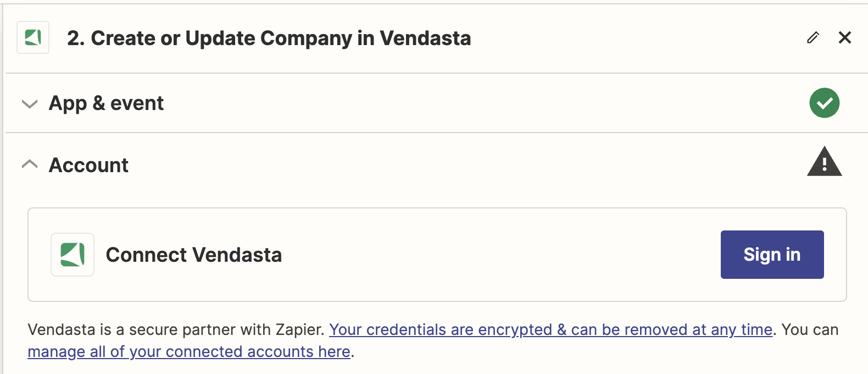
Task: Select the Account section heading
Action: coord(88,165)
